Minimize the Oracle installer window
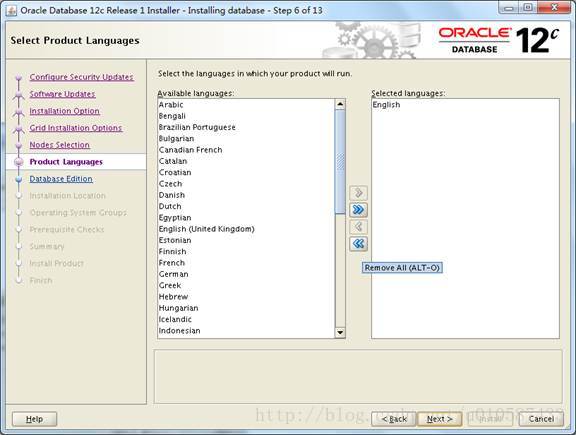Viewport: 576px width, 435px height. 508,7
